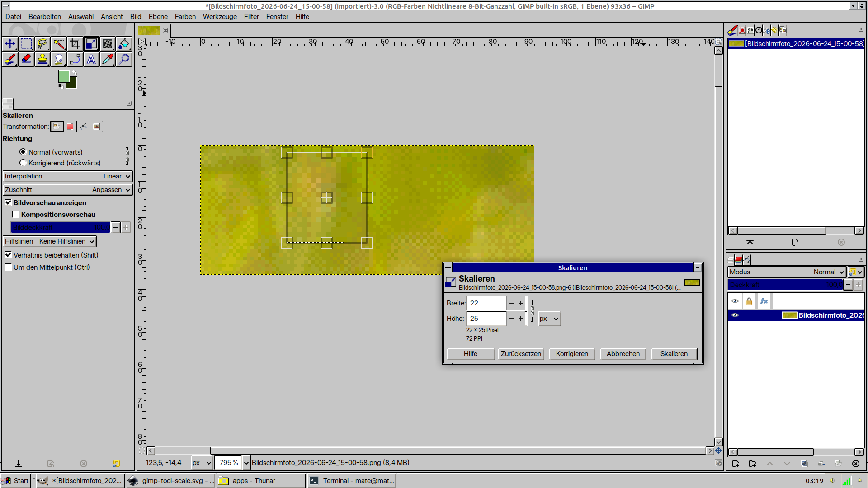Open the Zuschnitt Anpassen dropdown
This screenshot has height=488, width=868.
coord(68,190)
